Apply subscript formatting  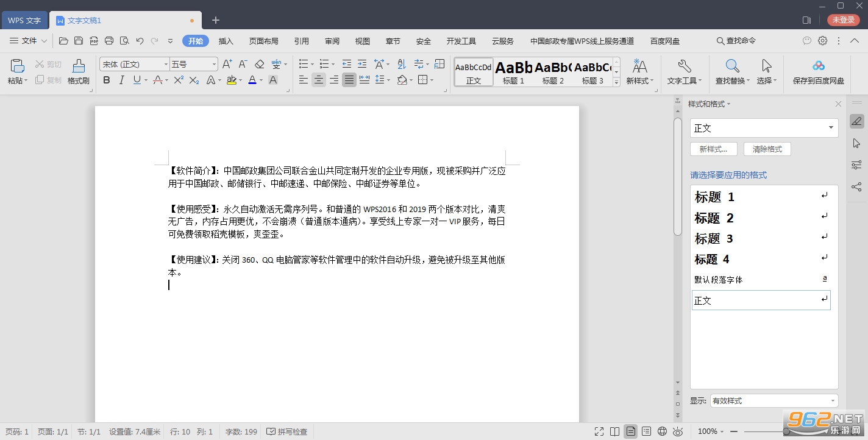[x=194, y=80]
